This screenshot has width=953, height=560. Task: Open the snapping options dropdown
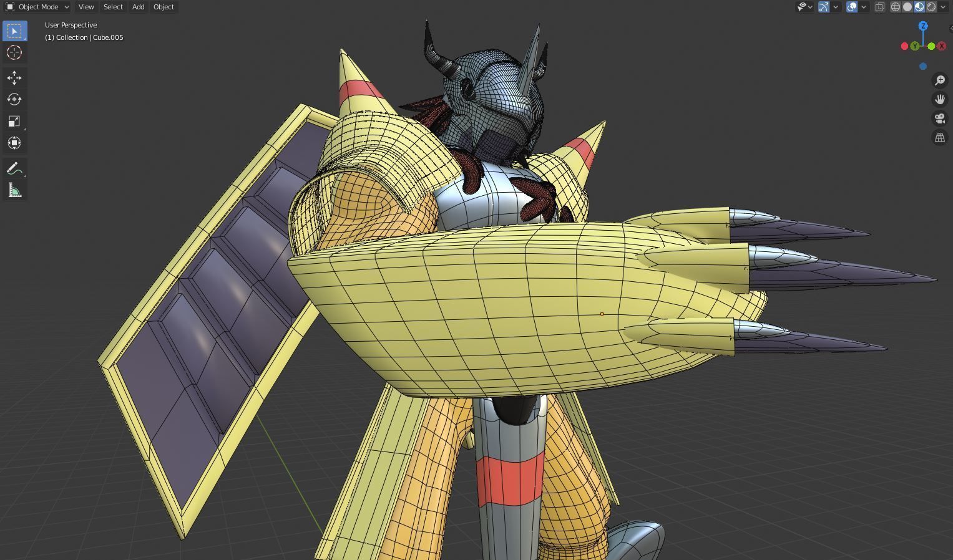pyautogui.click(x=836, y=7)
